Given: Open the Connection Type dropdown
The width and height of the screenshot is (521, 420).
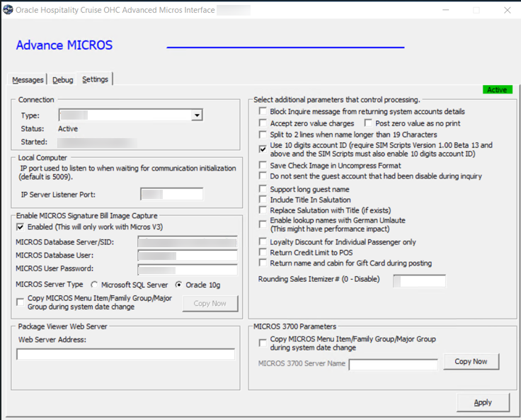Looking at the screenshot, I should coord(197,115).
